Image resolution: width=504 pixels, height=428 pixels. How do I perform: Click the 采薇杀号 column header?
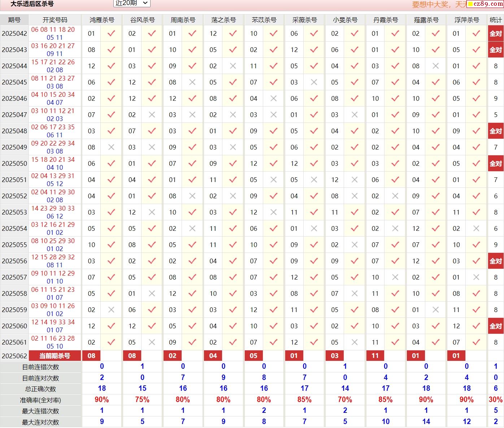pyautogui.click(x=305, y=20)
